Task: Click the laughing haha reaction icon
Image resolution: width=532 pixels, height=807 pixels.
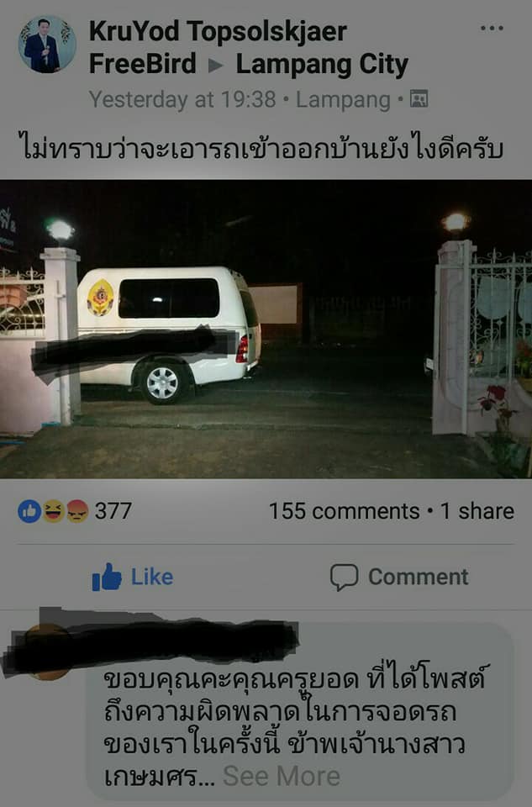Action: [x=53, y=511]
